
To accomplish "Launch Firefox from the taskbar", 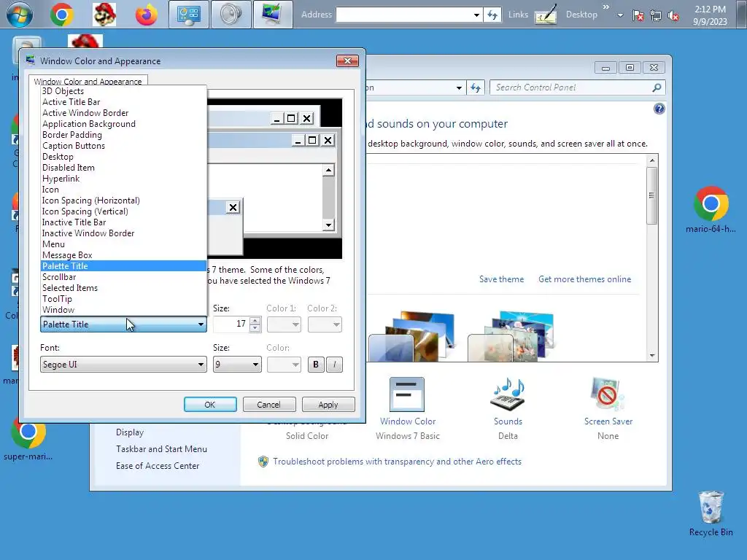I will (x=146, y=15).
